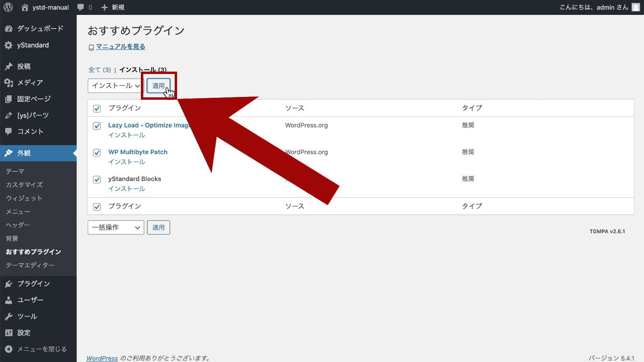Open the 新規 menu in admin bar
Image resolution: width=644 pixels, height=362 pixels.
click(113, 7)
